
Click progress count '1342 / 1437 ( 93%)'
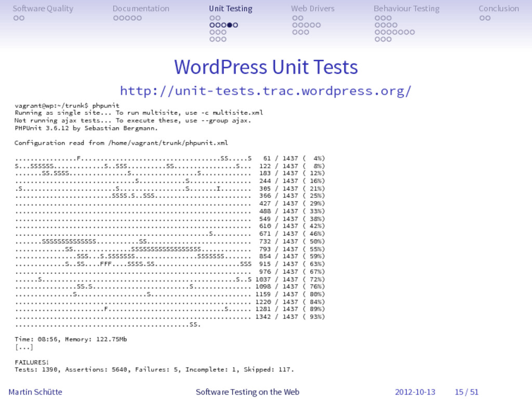point(290,317)
